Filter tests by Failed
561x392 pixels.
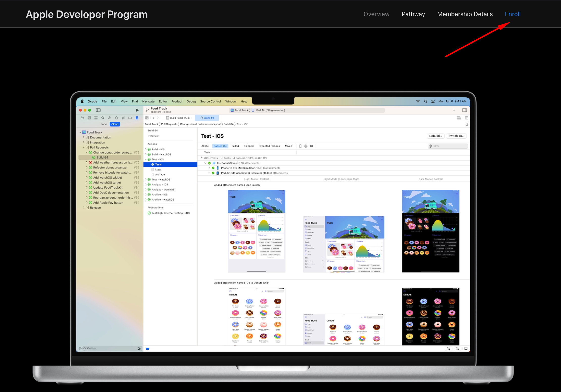click(x=235, y=146)
